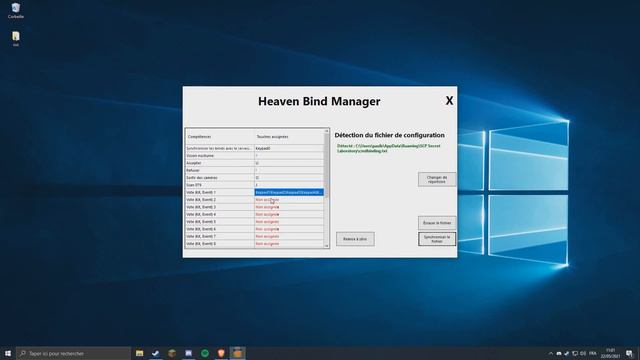Image resolution: width=640 pixels, height=360 pixels.
Task: Click 'Non assignée' cell for Vote 8
Action: click(x=289, y=244)
